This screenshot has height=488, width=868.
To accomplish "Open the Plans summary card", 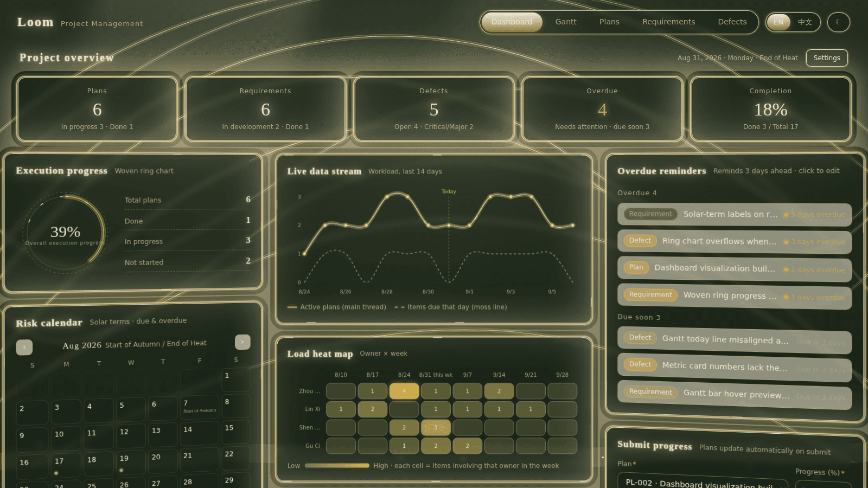I will pos(97,109).
